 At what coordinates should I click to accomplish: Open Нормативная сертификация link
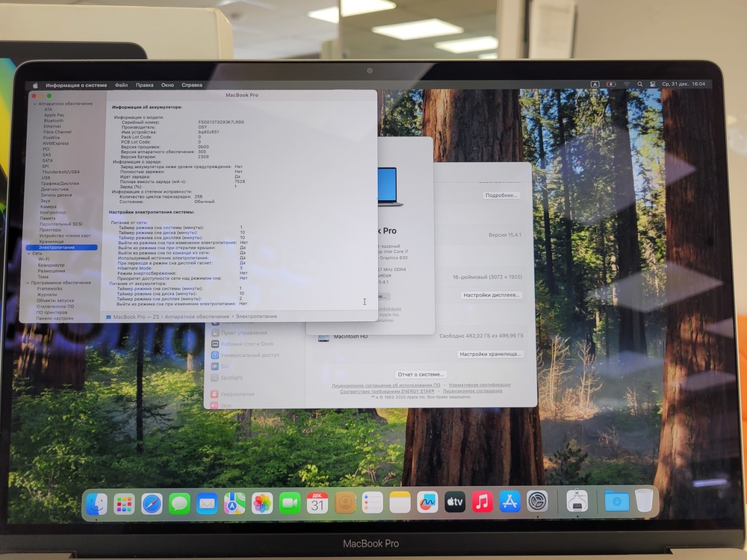coord(480,385)
